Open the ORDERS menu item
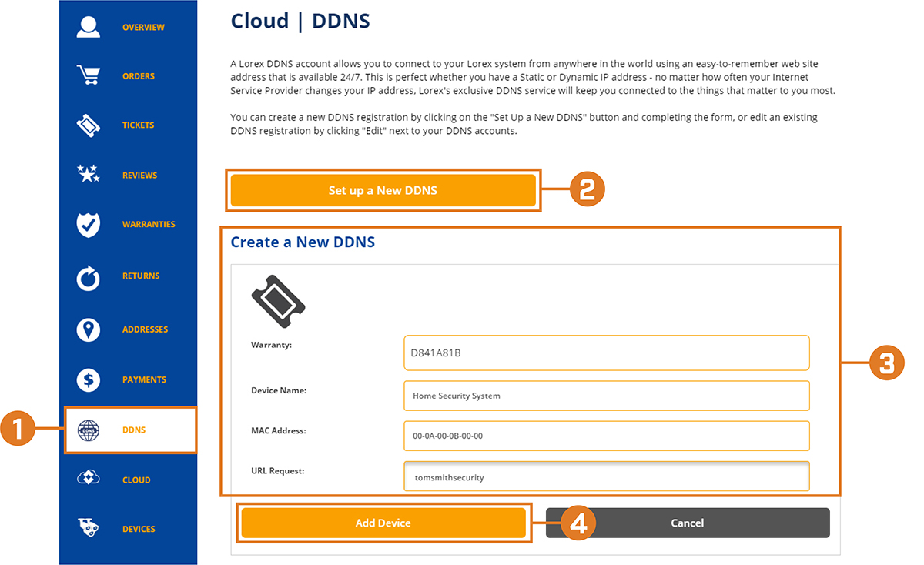This screenshot has width=924, height=565. 139,76
